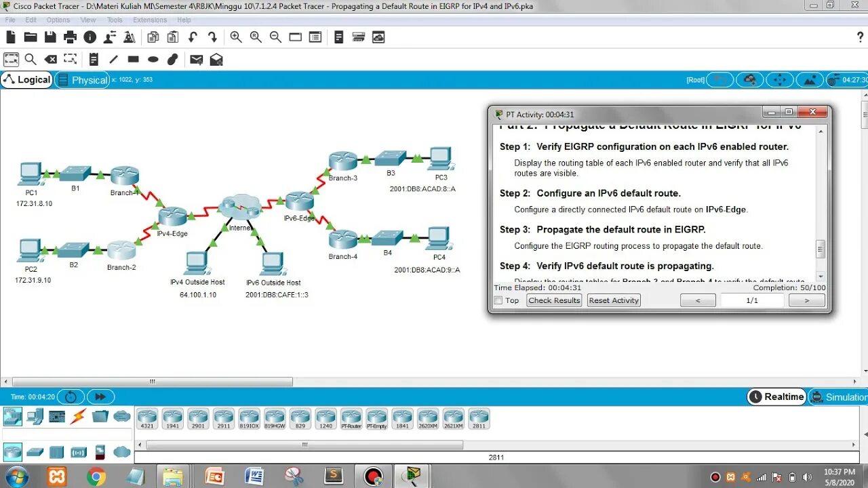This screenshot has width=868, height=488.
Task: Pick the Delete tool
Action: [x=50, y=59]
